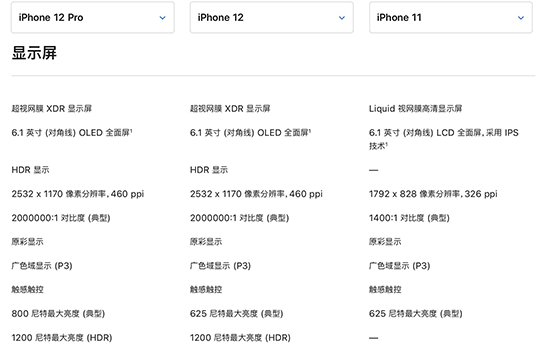Image resolution: width=550 pixels, height=364 pixels.
Task: Click iPhone 12's 1200 尼特最大亮度 (HDR) spec
Action: tap(240, 338)
